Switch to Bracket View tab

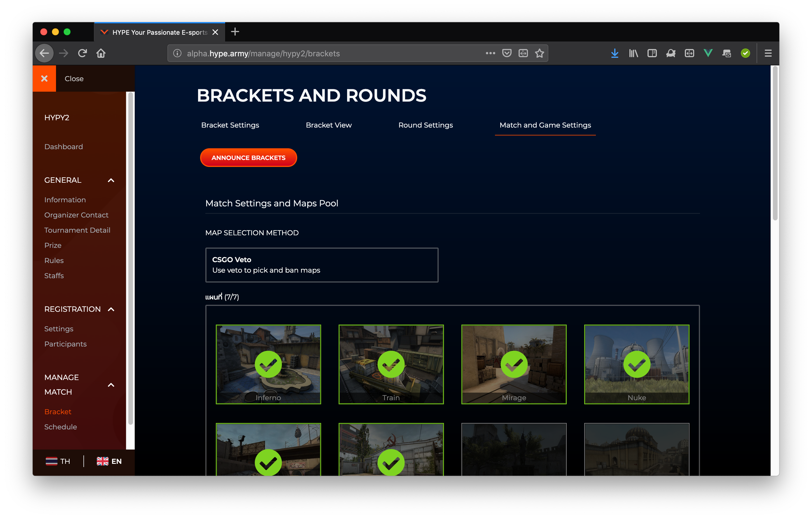coord(328,125)
